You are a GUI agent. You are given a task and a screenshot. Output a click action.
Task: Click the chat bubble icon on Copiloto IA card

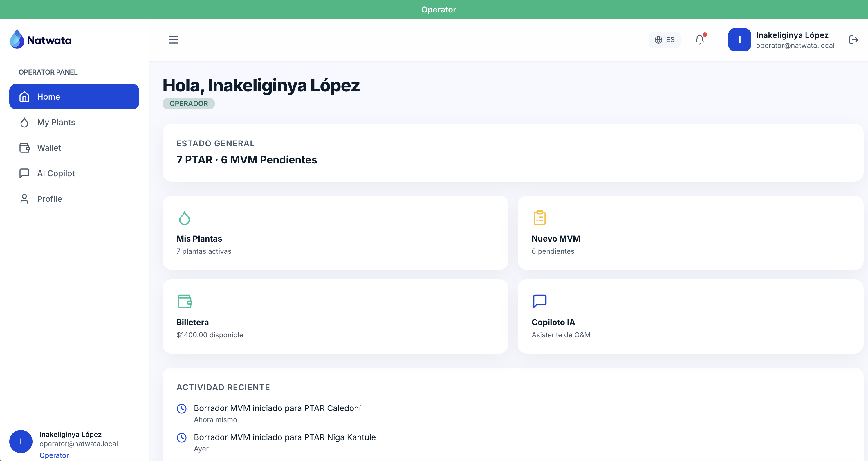[x=539, y=301]
